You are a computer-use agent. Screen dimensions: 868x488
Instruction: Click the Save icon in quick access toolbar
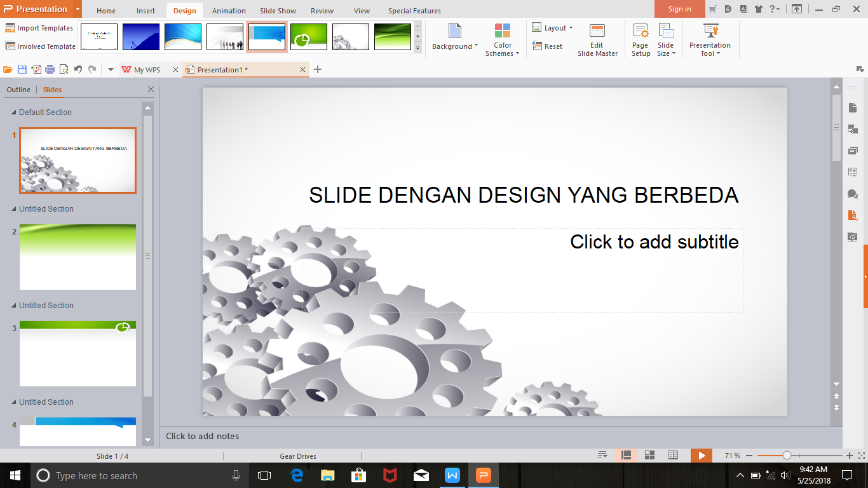click(21, 69)
